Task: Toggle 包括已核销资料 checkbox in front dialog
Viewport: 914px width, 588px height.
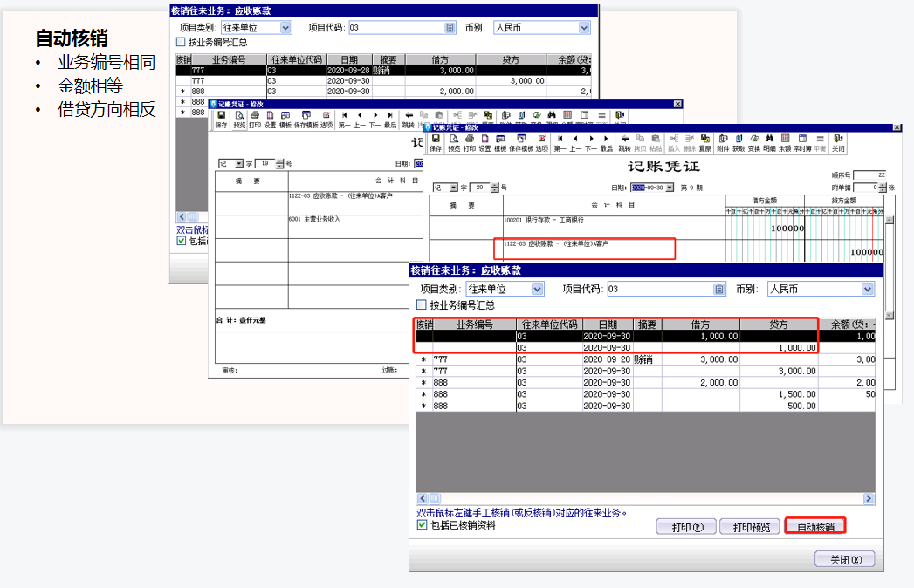Action: pyautogui.click(x=422, y=525)
